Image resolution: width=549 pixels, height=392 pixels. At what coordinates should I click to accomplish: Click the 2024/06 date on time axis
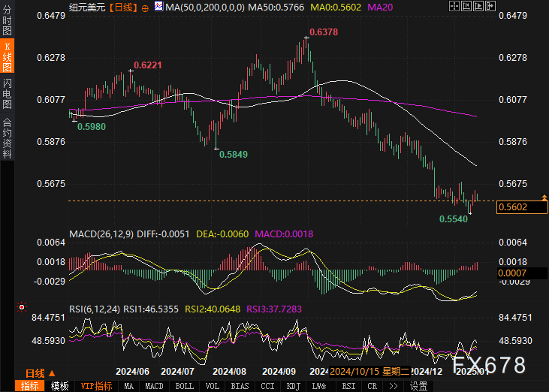[x=132, y=372]
